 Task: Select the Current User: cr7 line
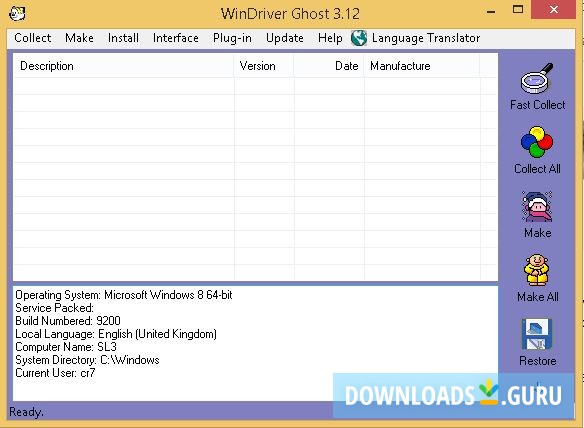pos(55,373)
